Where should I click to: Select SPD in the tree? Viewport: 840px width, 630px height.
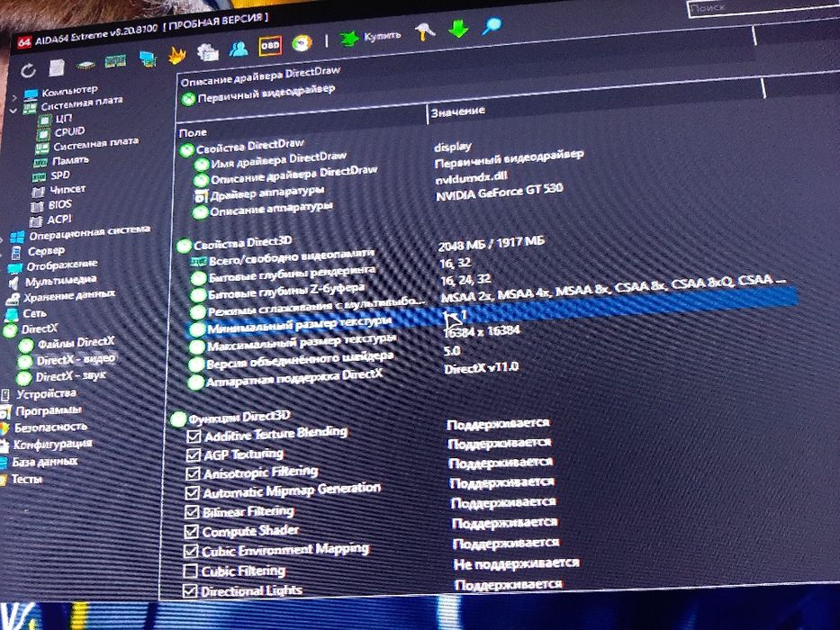[60, 175]
